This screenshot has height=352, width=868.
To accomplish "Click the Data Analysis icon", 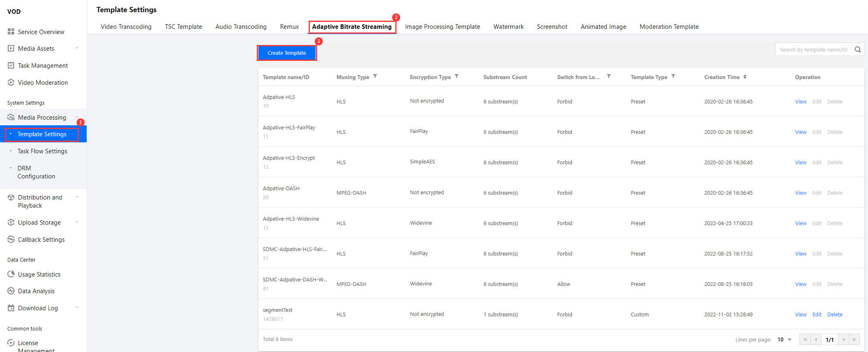I will pyautogui.click(x=11, y=291).
